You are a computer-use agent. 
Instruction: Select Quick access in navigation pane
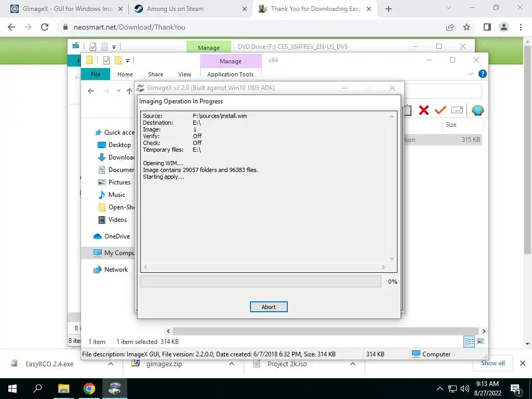114,132
